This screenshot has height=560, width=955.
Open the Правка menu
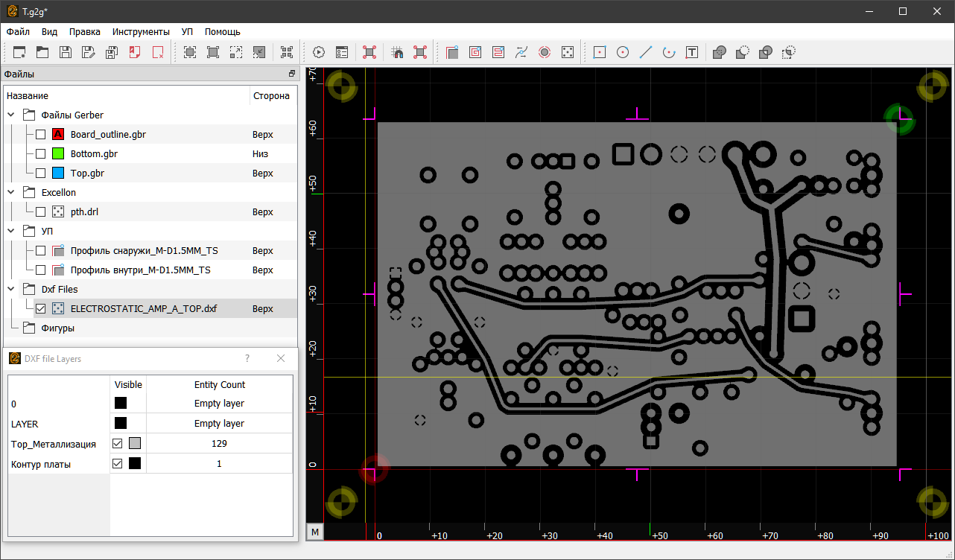point(85,32)
